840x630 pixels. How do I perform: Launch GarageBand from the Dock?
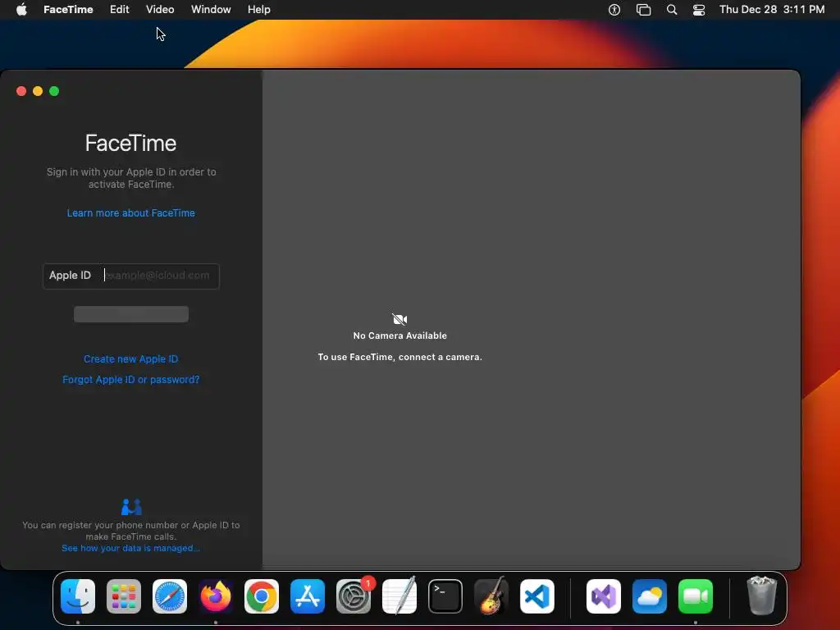coord(491,596)
